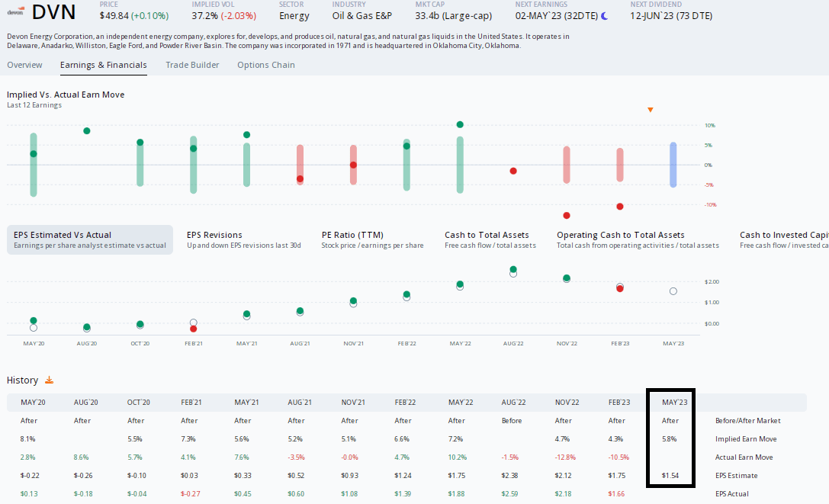The height and width of the screenshot is (504, 829).
Task: Click the $49.84 price value
Action: coord(114,16)
